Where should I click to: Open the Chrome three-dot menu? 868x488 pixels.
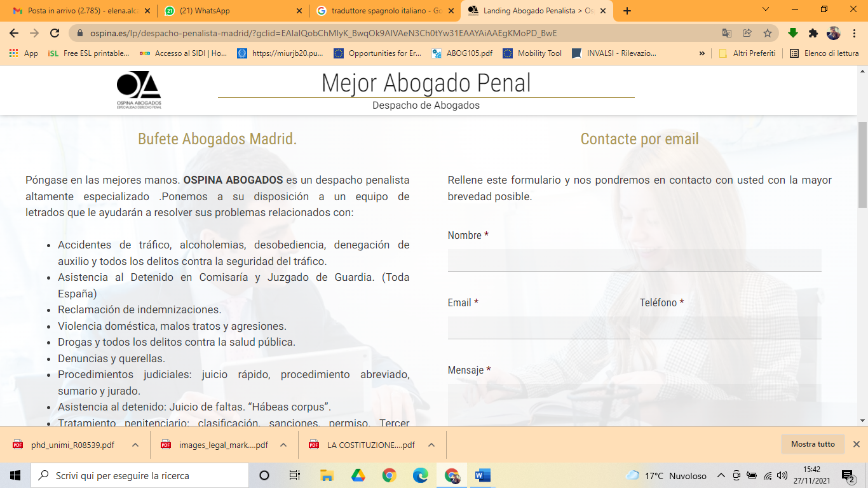tap(853, 33)
